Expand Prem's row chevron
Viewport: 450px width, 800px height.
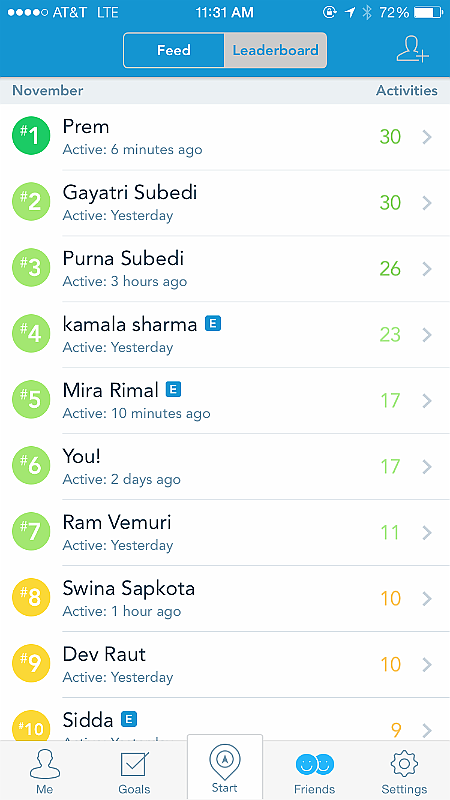(428, 137)
